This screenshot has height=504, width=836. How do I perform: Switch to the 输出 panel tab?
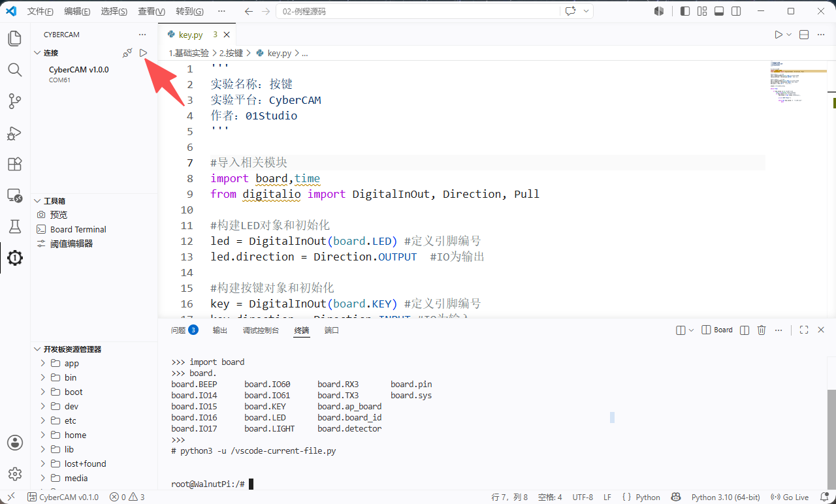220,330
